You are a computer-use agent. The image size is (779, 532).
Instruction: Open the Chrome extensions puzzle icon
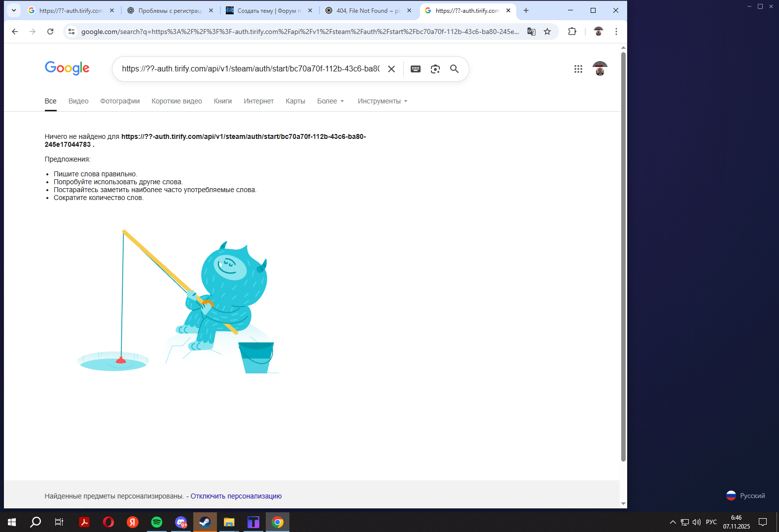572,32
